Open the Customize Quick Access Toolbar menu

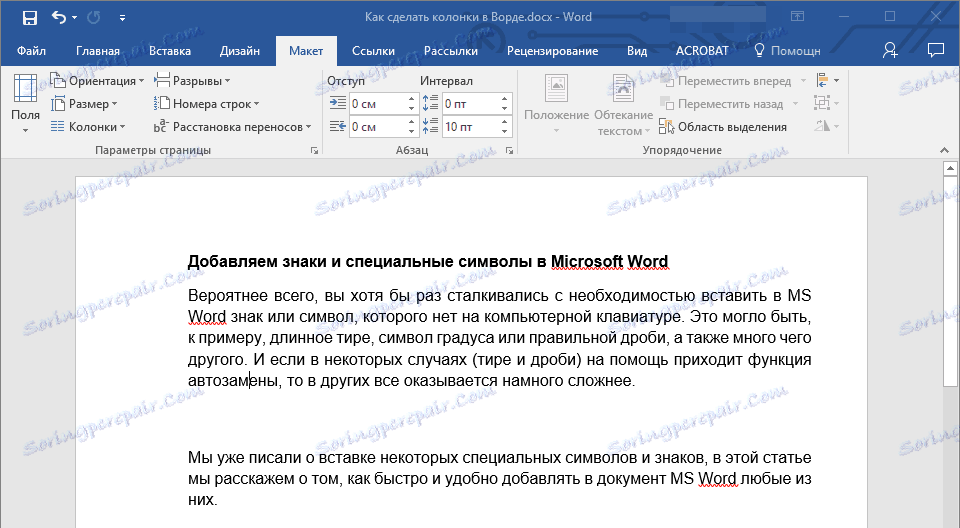point(122,18)
